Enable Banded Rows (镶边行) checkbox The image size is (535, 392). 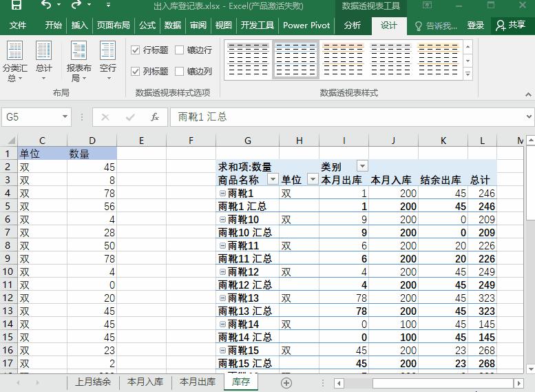[180, 50]
